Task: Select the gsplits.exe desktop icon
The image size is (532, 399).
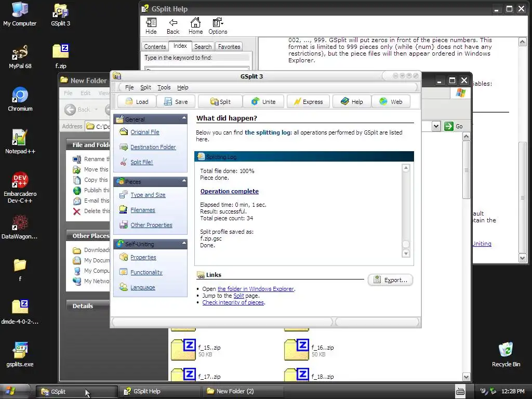Action: point(20,355)
